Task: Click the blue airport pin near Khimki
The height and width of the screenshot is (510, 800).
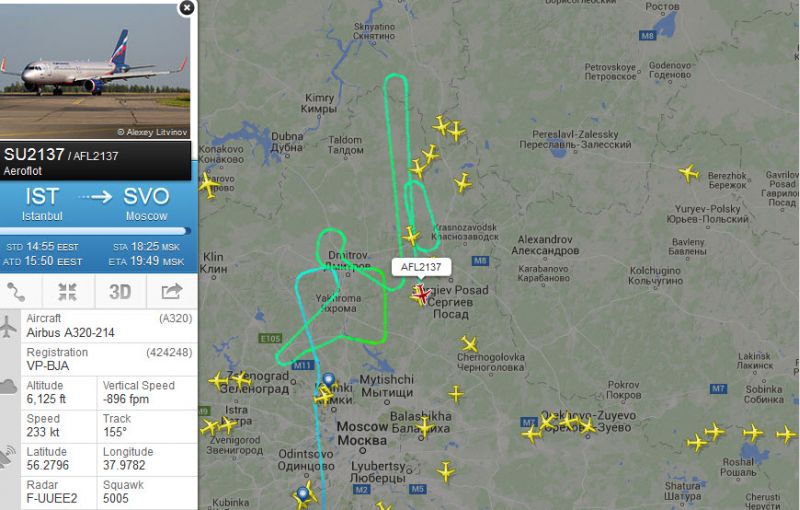Action: [329, 380]
